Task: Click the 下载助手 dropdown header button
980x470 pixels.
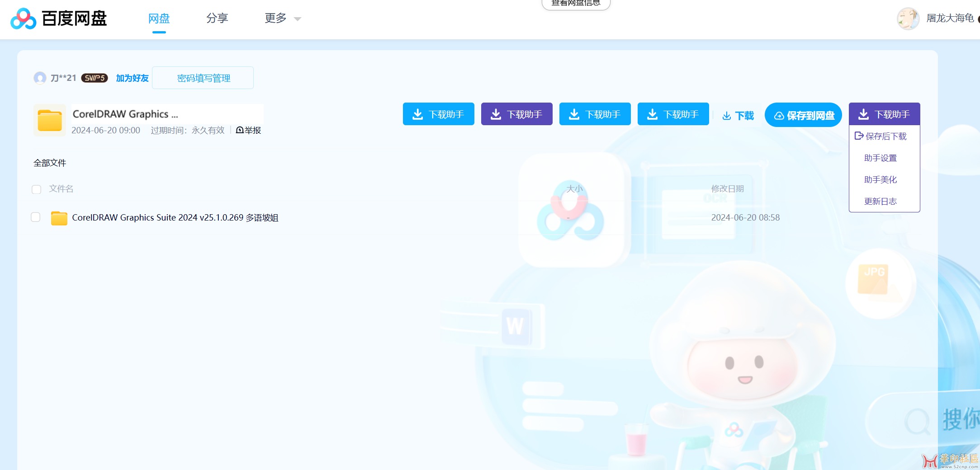Action: pyautogui.click(x=885, y=114)
